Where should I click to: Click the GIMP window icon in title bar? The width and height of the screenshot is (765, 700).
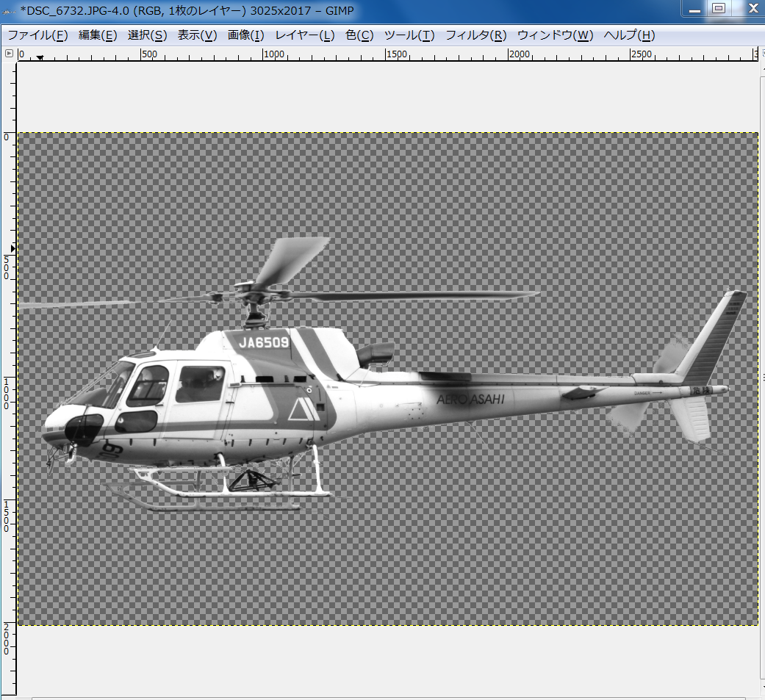pyautogui.click(x=9, y=11)
